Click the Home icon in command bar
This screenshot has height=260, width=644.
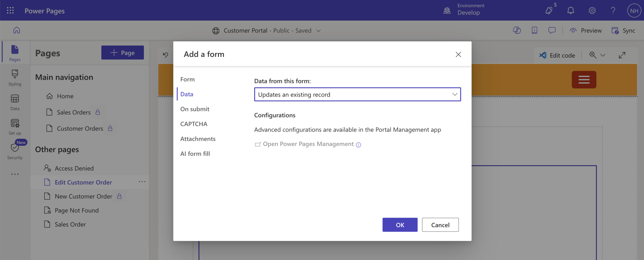coord(17,30)
